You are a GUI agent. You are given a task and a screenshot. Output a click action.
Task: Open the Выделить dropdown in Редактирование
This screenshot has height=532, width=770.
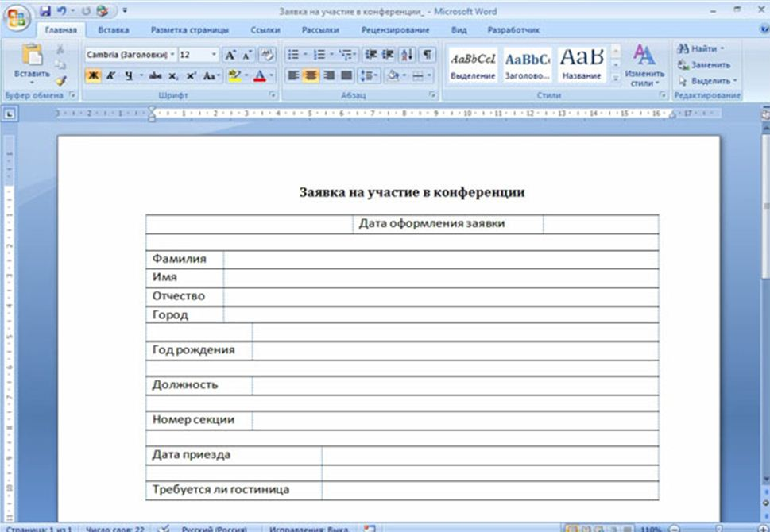pyautogui.click(x=708, y=80)
